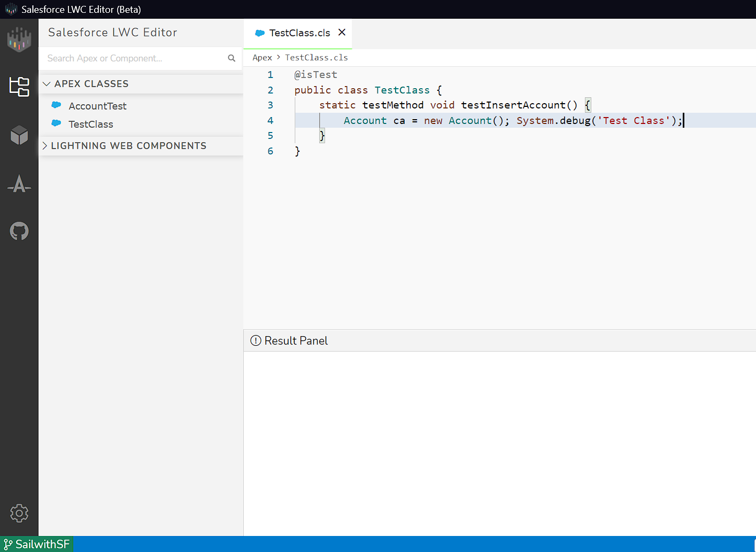Click the @isTest annotation in code
Screen dimensions: 756x552
pyautogui.click(x=315, y=75)
